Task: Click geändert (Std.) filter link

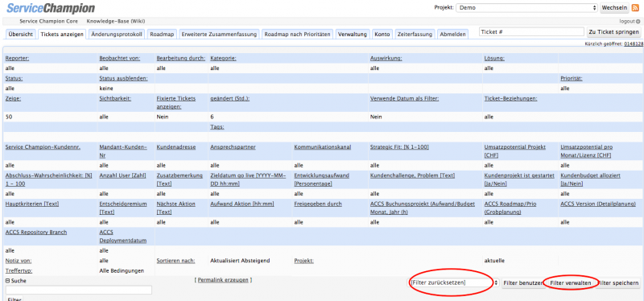Action: coord(230,98)
